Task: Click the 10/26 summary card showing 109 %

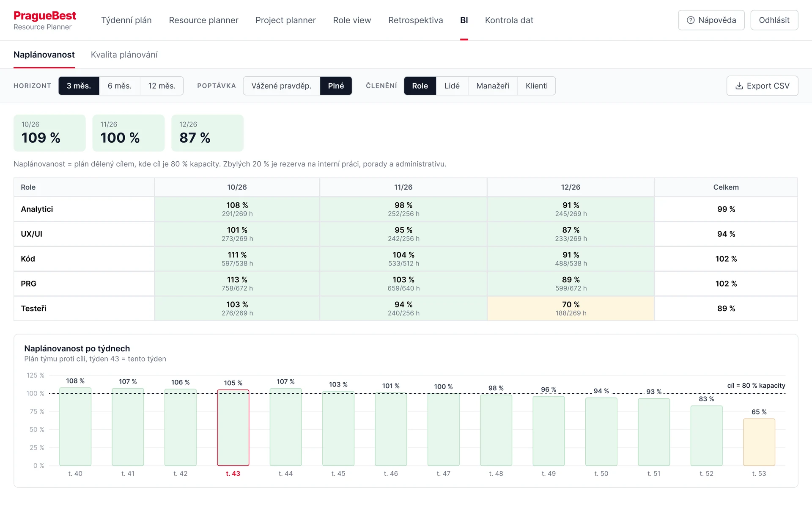Action: pos(49,133)
